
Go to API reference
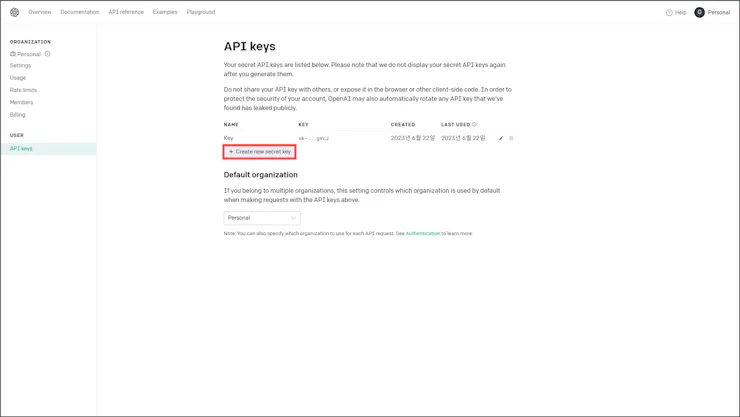[x=126, y=12]
